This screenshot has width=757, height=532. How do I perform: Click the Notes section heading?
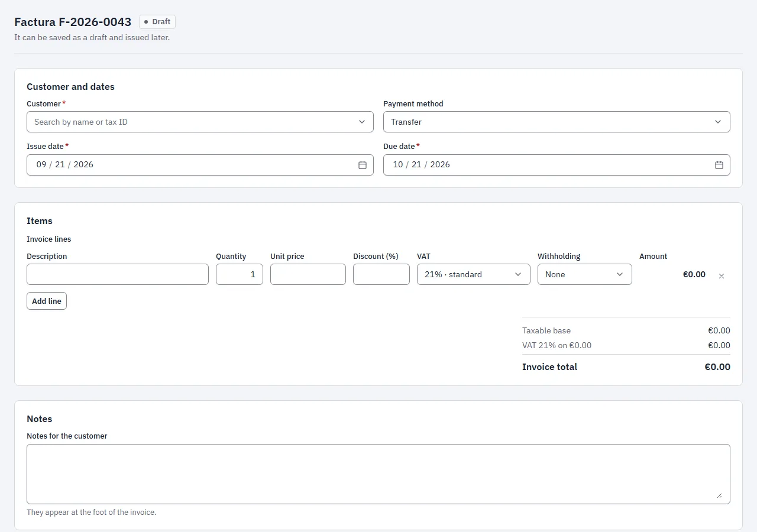[40, 419]
